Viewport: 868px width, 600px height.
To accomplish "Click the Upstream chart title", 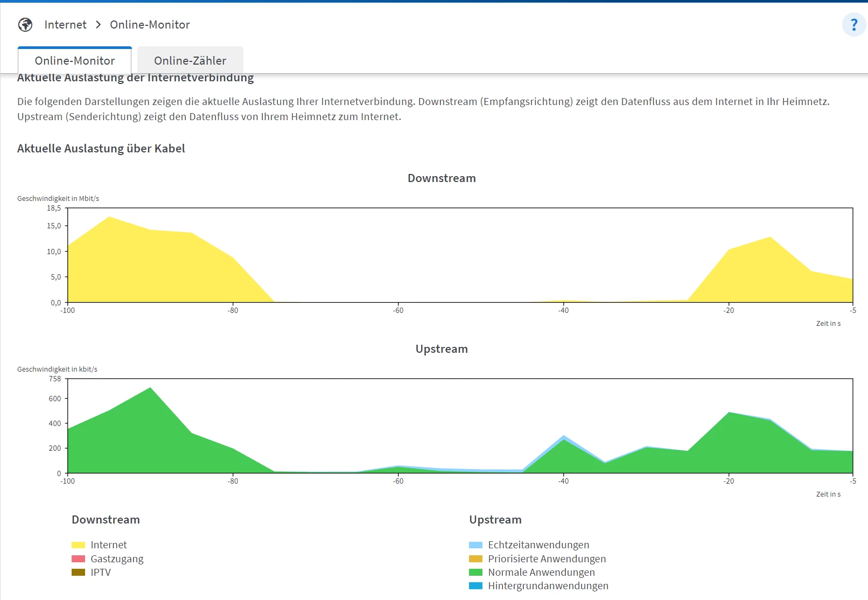I will coord(442,349).
